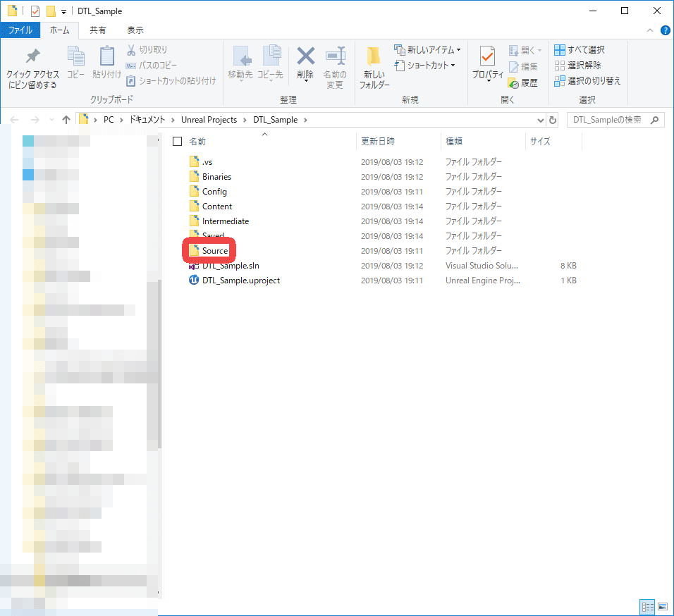
Task: Toggle the select-all checkbox beside name header
Action: 177,142
